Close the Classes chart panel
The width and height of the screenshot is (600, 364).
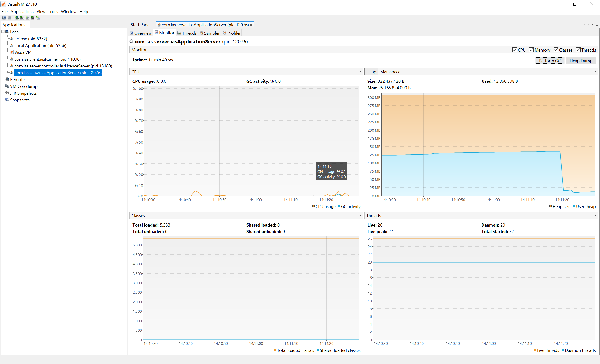point(360,215)
